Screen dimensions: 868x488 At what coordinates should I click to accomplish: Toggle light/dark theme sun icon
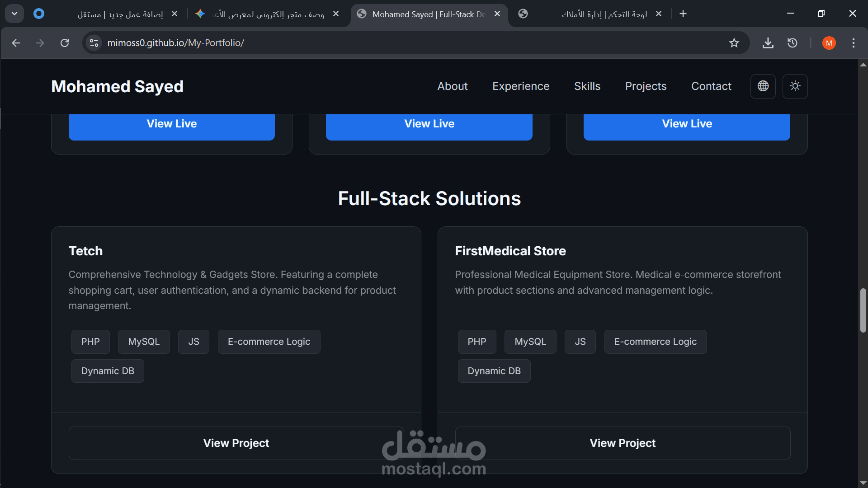click(x=795, y=86)
